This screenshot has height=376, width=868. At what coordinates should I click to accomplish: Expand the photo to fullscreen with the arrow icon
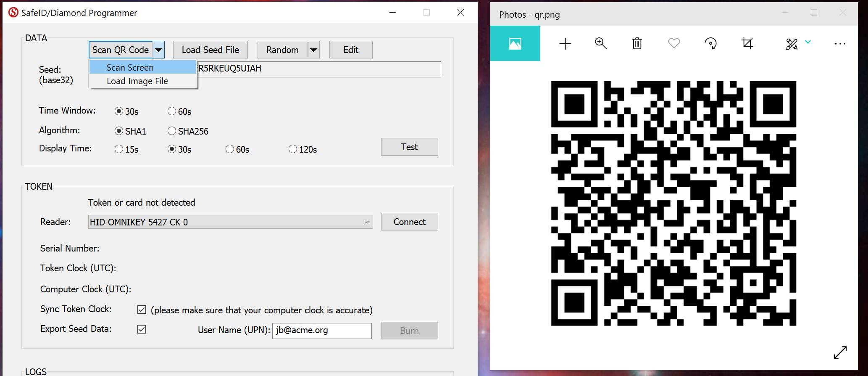[840, 352]
